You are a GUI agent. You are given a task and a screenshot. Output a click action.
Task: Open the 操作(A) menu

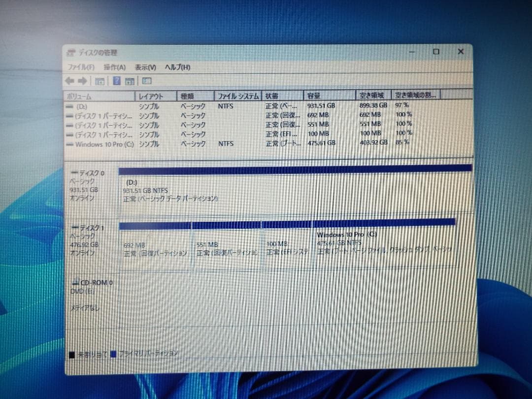[114, 67]
